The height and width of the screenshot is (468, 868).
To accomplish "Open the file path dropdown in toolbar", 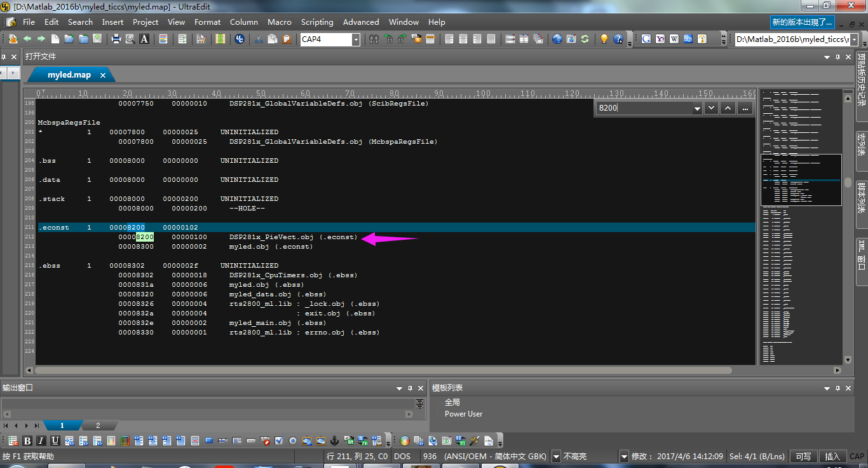I will pos(853,39).
